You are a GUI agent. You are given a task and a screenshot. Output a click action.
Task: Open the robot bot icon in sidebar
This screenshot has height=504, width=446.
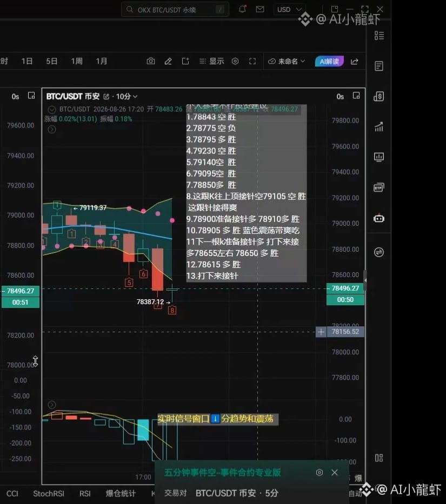379,218
